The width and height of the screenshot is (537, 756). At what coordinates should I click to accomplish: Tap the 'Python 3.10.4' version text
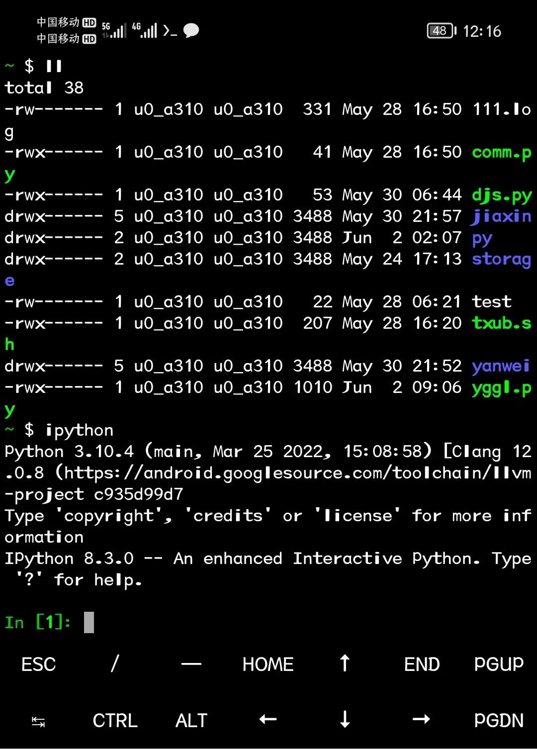click(x=69, y=452)
